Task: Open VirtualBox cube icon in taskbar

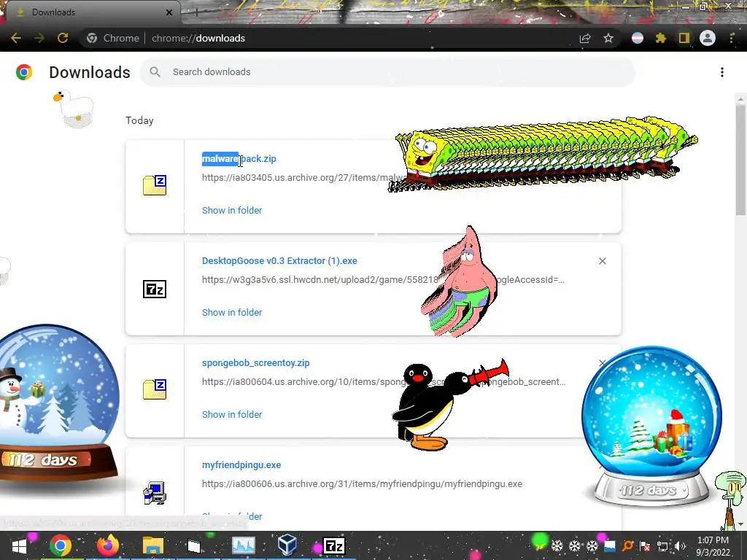Action: 287,545
